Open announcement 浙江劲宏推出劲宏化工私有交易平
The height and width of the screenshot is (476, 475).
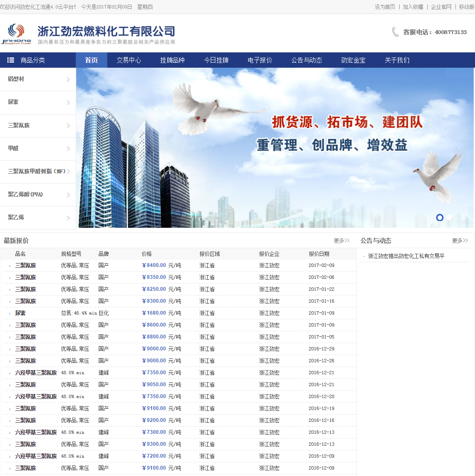click(406, 256)
